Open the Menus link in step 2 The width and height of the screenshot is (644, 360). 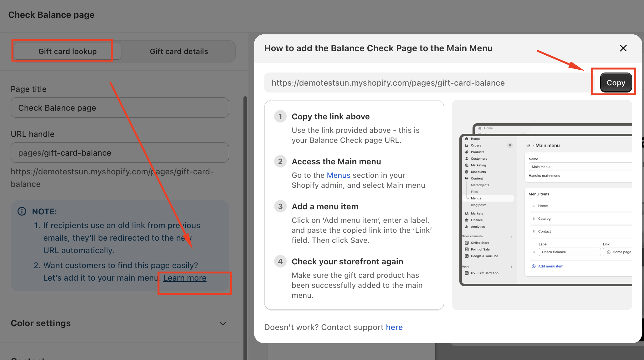pos(338,175)
